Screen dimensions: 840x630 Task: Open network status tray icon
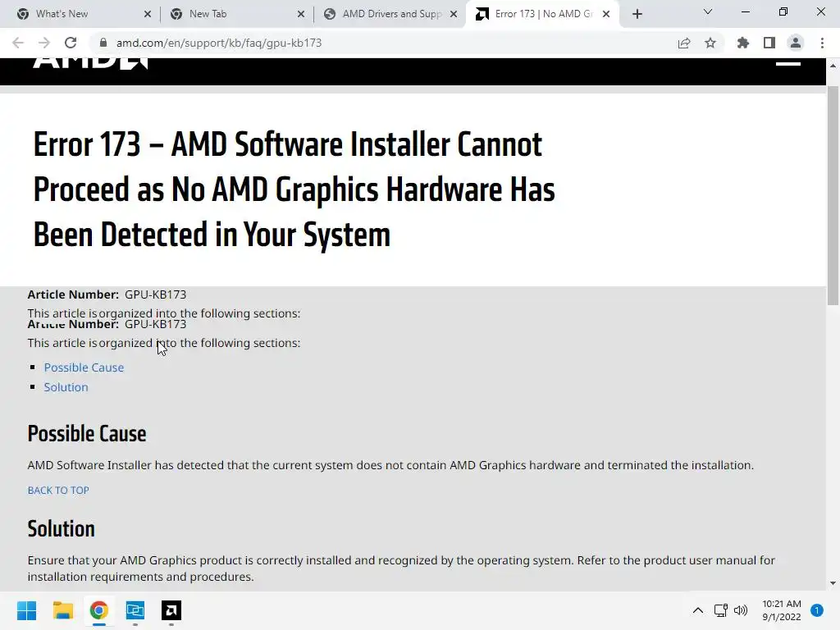pos(720,610)
